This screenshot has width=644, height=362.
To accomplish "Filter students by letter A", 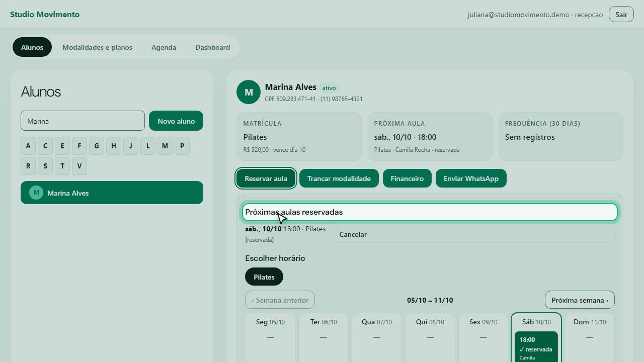I will click(28, 146).
